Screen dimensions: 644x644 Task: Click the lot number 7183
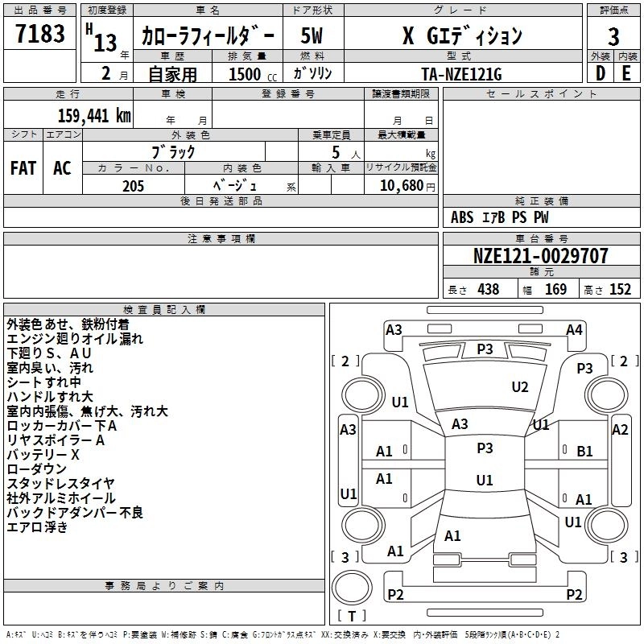click(x=40, y=35)
